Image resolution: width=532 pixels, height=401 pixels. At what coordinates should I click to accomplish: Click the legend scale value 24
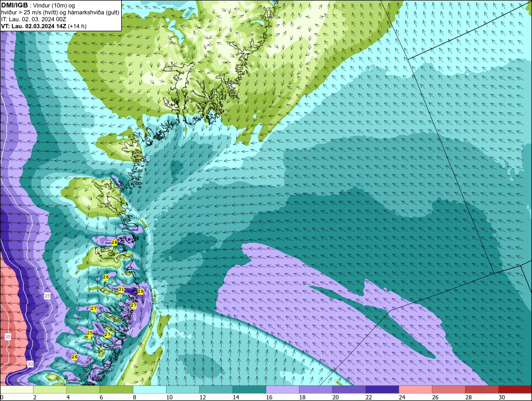click(x=402, y=397)
